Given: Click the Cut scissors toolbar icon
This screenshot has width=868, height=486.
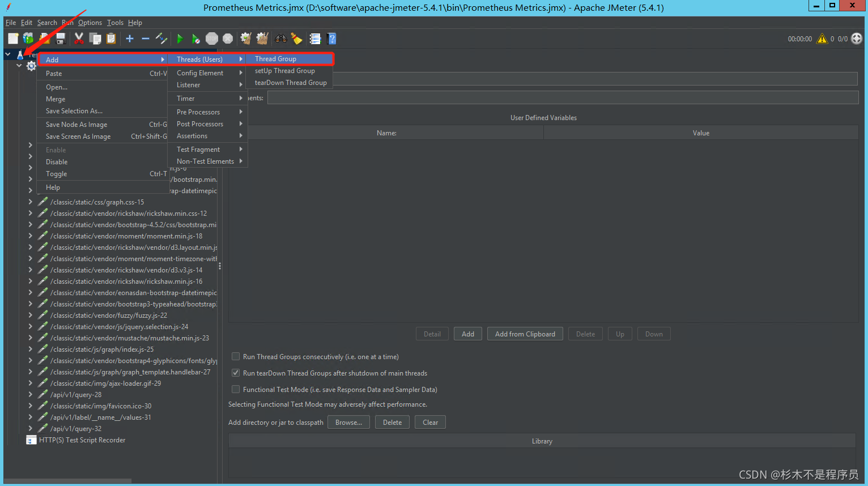Looking at the screenshot, I should point(79,39).
